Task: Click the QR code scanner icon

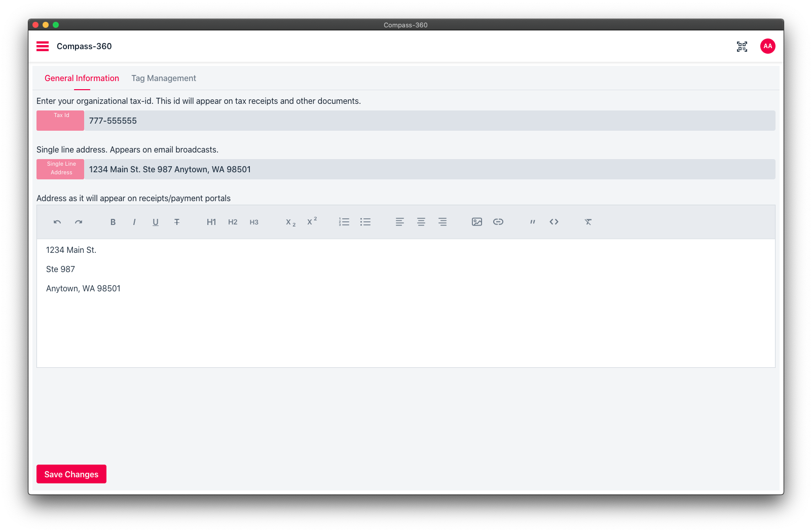Action: (x=742, y=47)
